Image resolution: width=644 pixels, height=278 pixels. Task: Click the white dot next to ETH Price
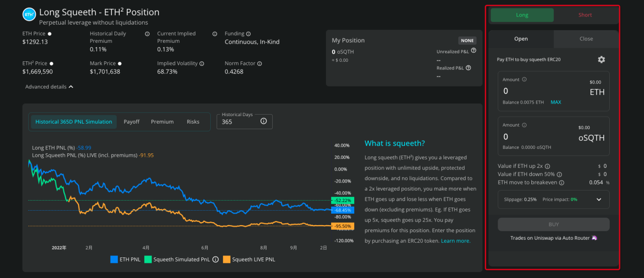pos(49,34)
